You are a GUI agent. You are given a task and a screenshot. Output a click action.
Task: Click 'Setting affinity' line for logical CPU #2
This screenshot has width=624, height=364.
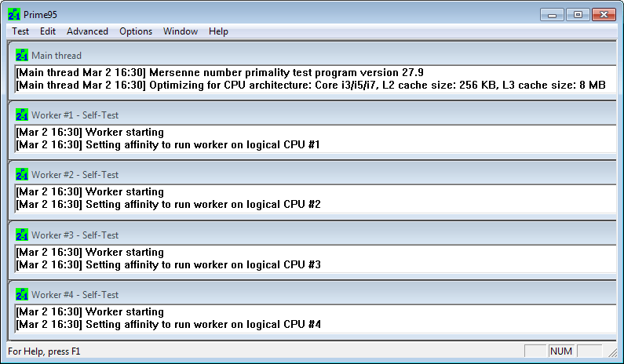[168, 205]
